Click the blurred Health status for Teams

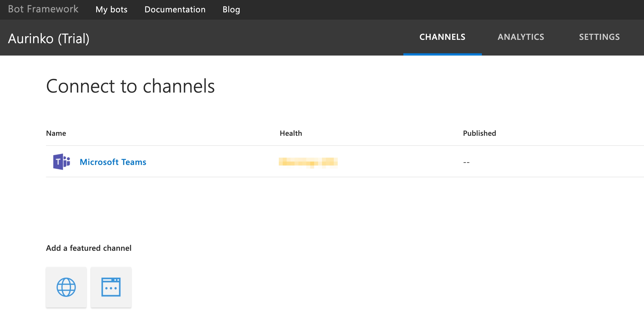pos(308,162)
